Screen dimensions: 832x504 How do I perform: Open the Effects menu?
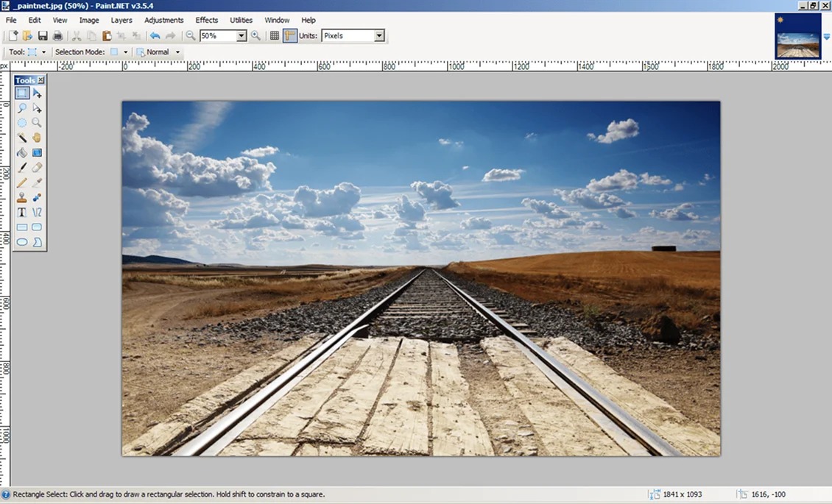pyautogui.click(x=206, y=20)
